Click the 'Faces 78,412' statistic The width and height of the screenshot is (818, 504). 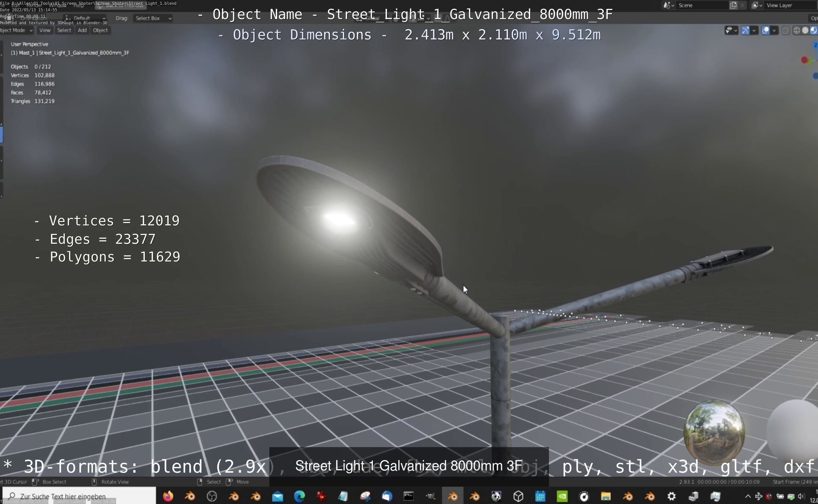click(x=31, y=93)
